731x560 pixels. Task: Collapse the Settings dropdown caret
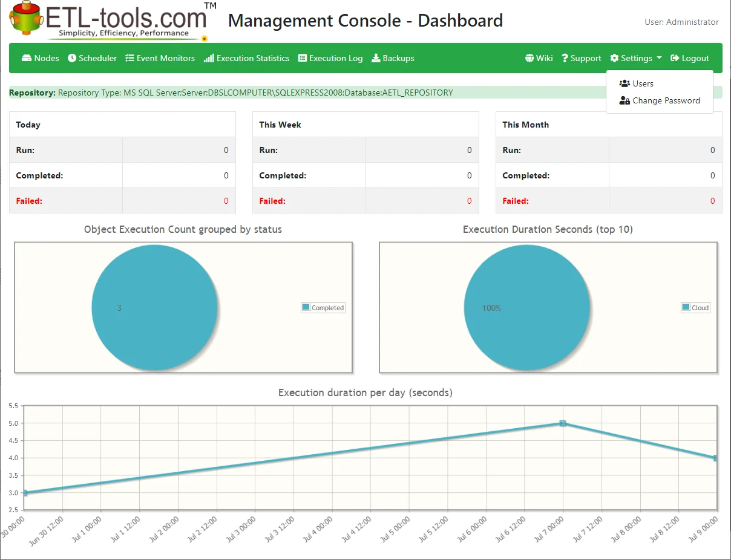coord(658,58)
